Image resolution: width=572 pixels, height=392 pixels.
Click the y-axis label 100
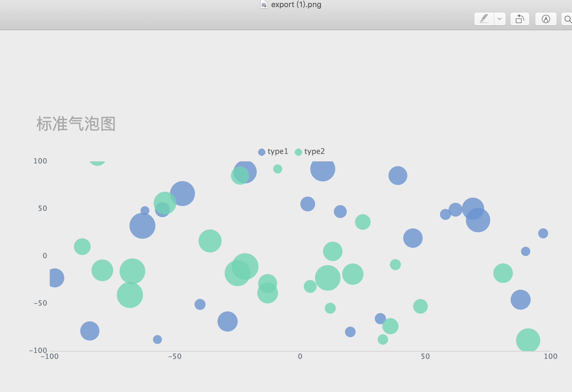pos(40,161)
